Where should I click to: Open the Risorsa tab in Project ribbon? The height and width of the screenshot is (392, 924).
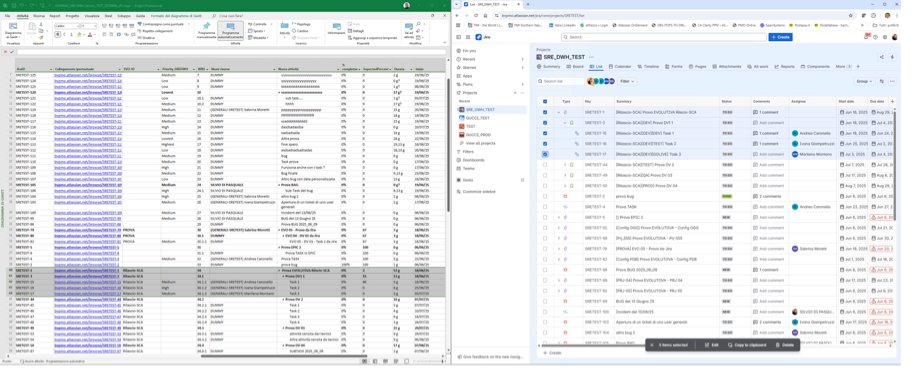point(38,16)
